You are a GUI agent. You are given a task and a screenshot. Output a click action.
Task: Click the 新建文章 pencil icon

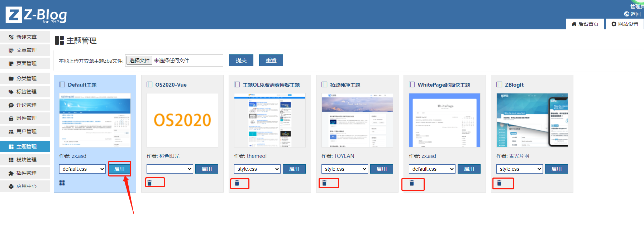coord(11,37)
